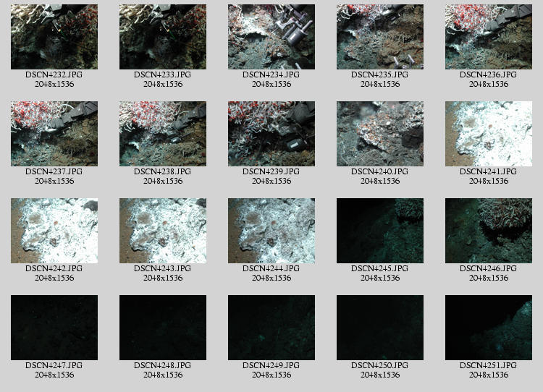View the DSCN4236.JPG thumbnail
Screen dimensions: 543x392
(489, 37)
